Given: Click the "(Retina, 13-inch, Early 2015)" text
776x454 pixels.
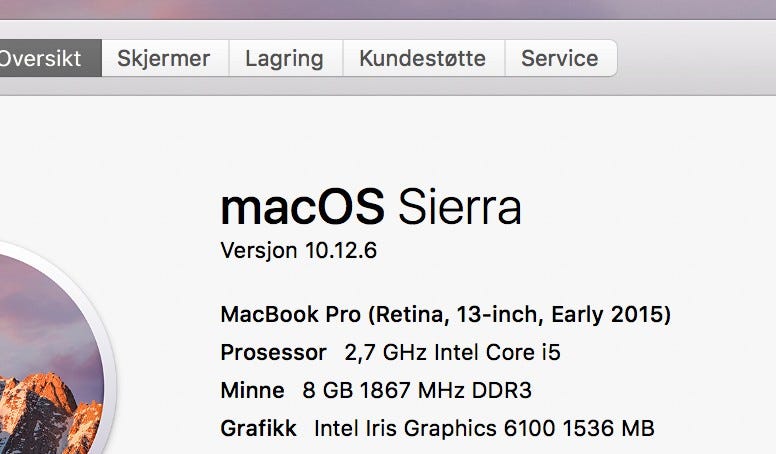Looking at the screenshot, I should (x=519, y=315).
